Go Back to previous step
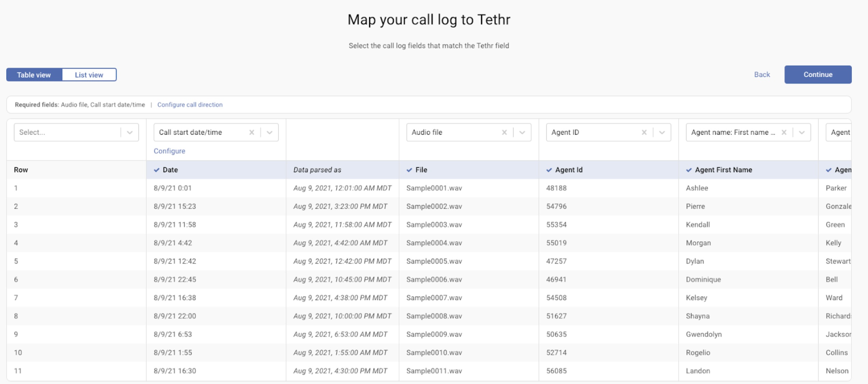 click(x=762, y=74)
